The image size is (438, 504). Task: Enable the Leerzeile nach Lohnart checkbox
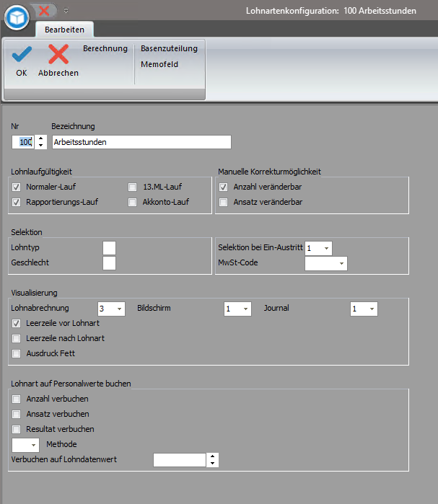[16, 338]
